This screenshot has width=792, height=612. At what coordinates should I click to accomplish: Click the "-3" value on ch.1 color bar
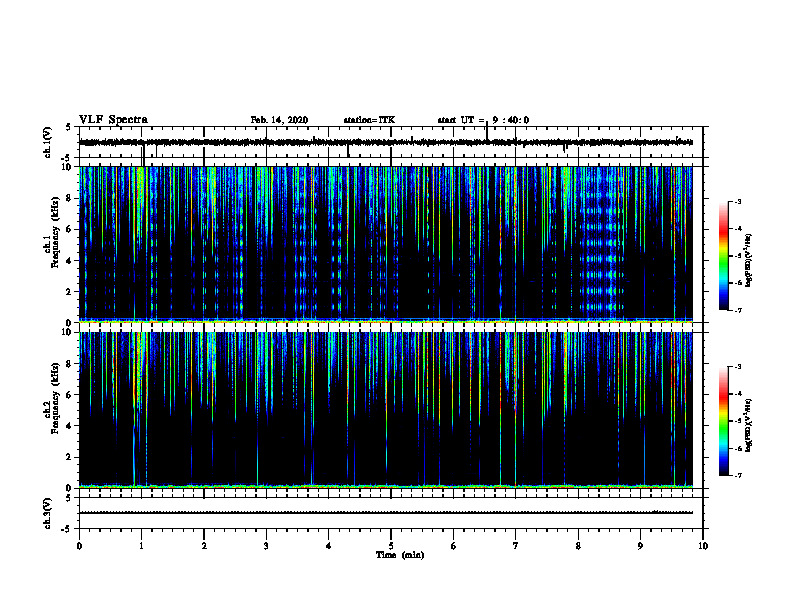point(737,201)
